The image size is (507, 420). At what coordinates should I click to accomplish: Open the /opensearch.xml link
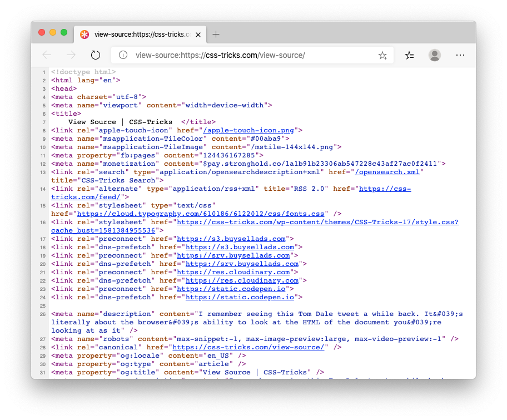387,172
